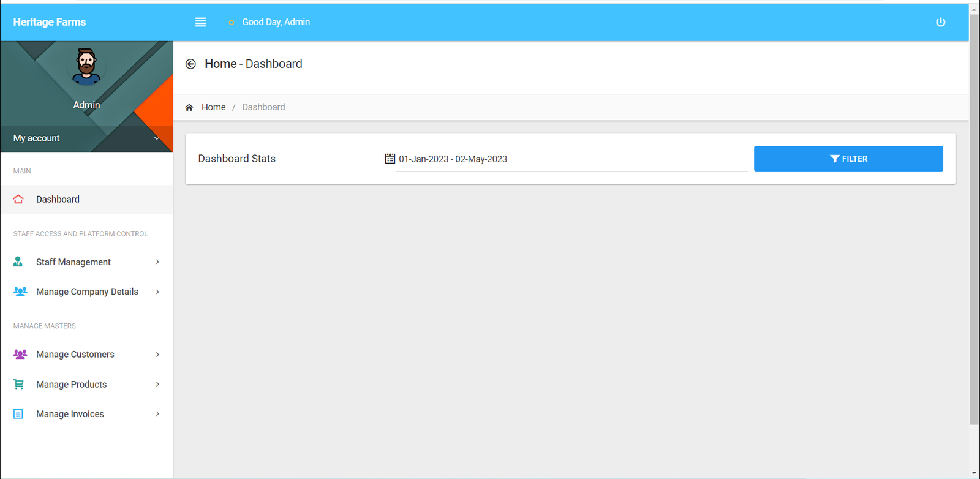The height and width of the screenshot is (479, 980).
Task: Click the back arrow circle icon
Action: pyautogui.click(x=190, y=64)
